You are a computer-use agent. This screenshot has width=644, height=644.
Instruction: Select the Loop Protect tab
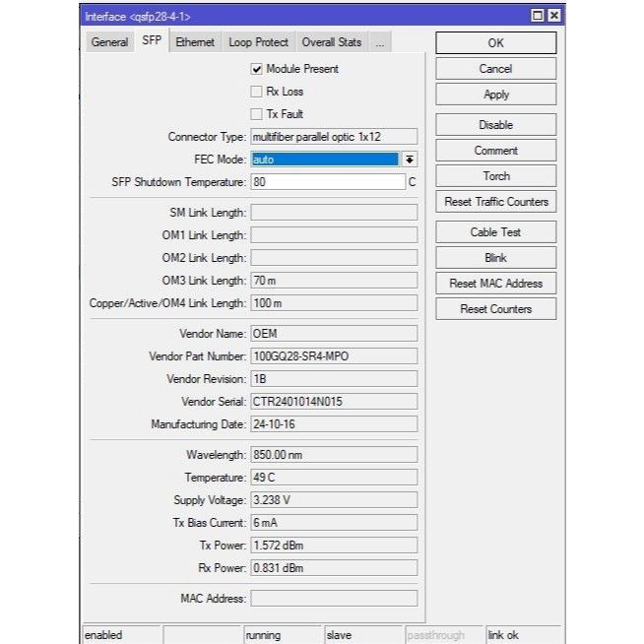pyautogui.click(x=259, y=42)
